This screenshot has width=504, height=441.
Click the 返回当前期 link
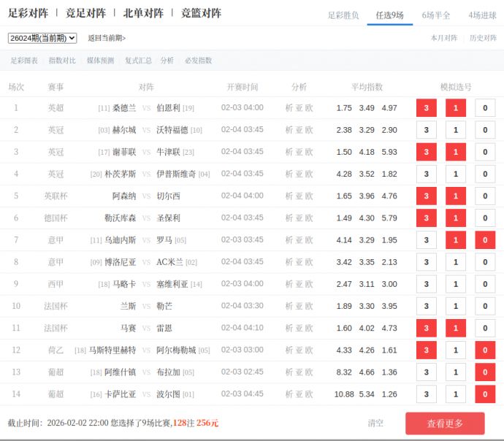107,38
